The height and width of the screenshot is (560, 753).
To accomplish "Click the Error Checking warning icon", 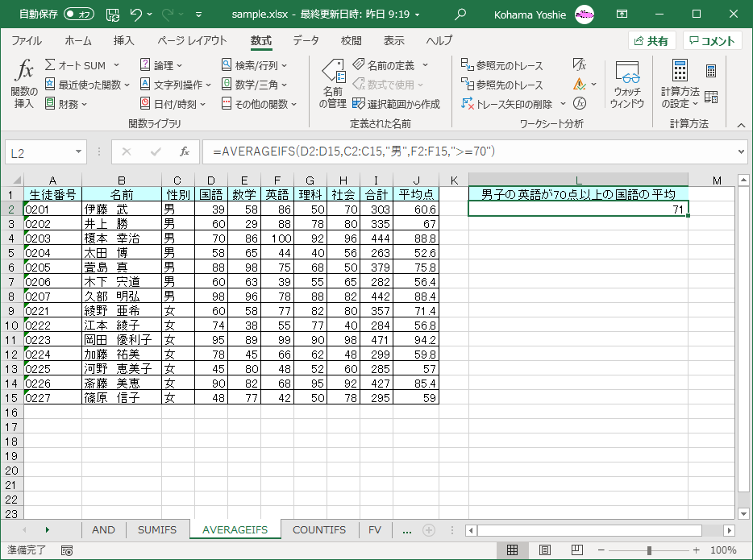I will click(x=579, y=84).
